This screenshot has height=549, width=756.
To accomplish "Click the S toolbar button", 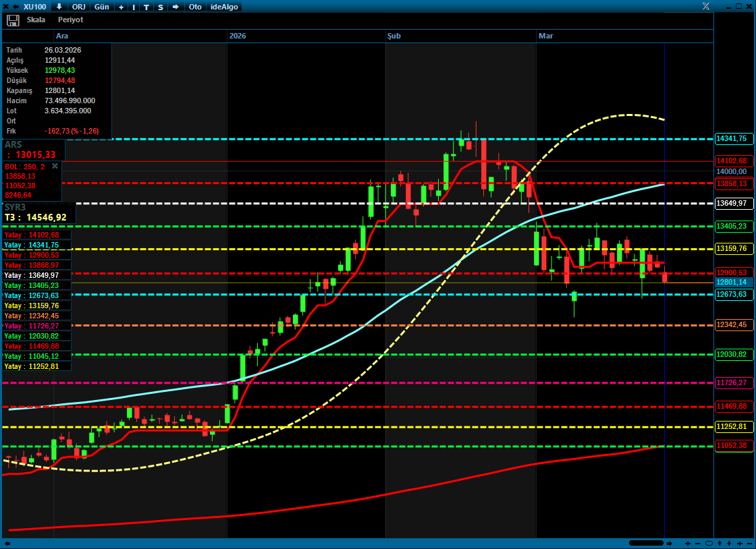I will point(161,7).
